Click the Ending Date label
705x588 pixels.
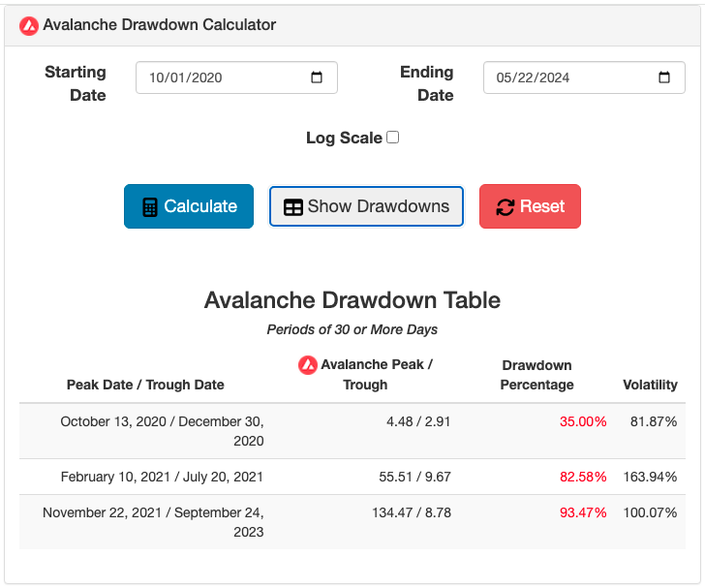[427, 83]
